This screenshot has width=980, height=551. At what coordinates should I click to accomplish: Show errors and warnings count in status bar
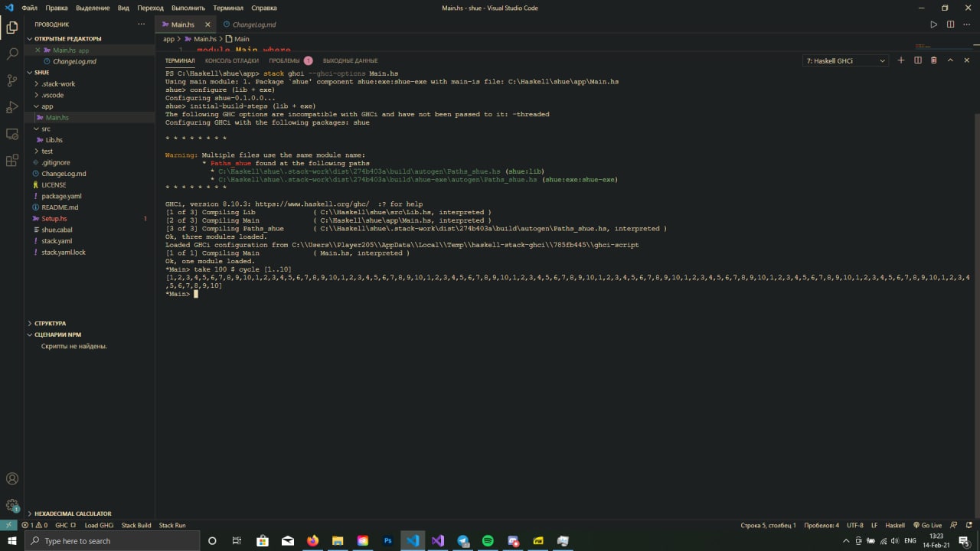click(34, 525)
